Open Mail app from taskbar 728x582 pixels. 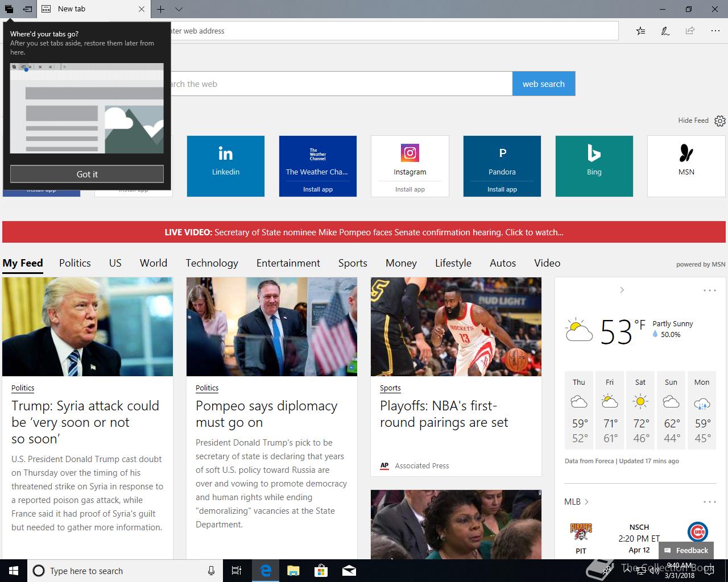point(349,571)
